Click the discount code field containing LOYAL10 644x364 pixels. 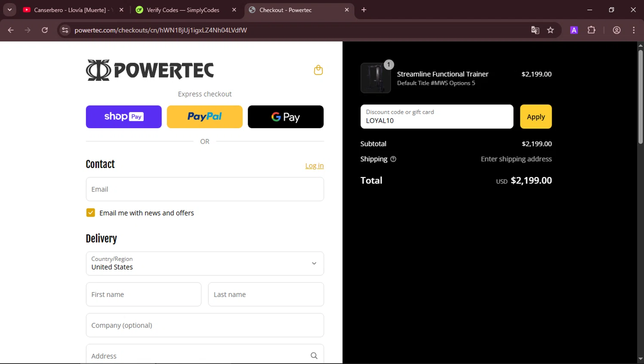(437, 117)
